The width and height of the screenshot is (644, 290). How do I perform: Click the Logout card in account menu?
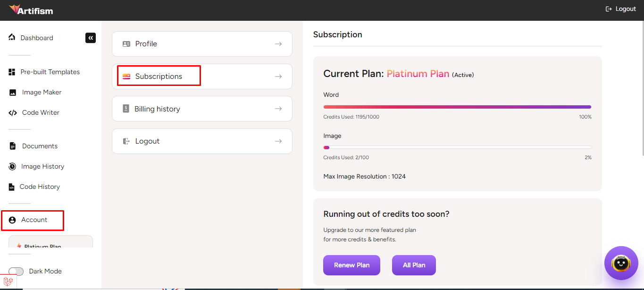tap(202, 141)
